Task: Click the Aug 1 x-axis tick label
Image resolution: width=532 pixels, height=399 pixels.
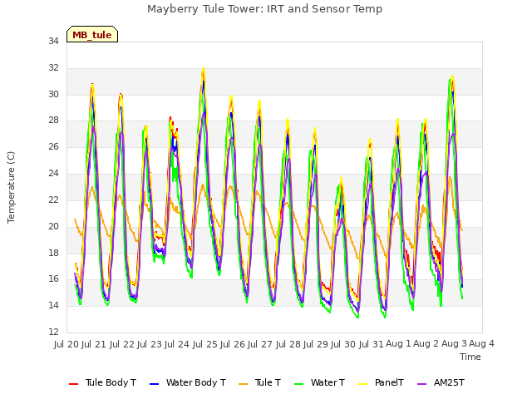Action: tap(398, 344)
